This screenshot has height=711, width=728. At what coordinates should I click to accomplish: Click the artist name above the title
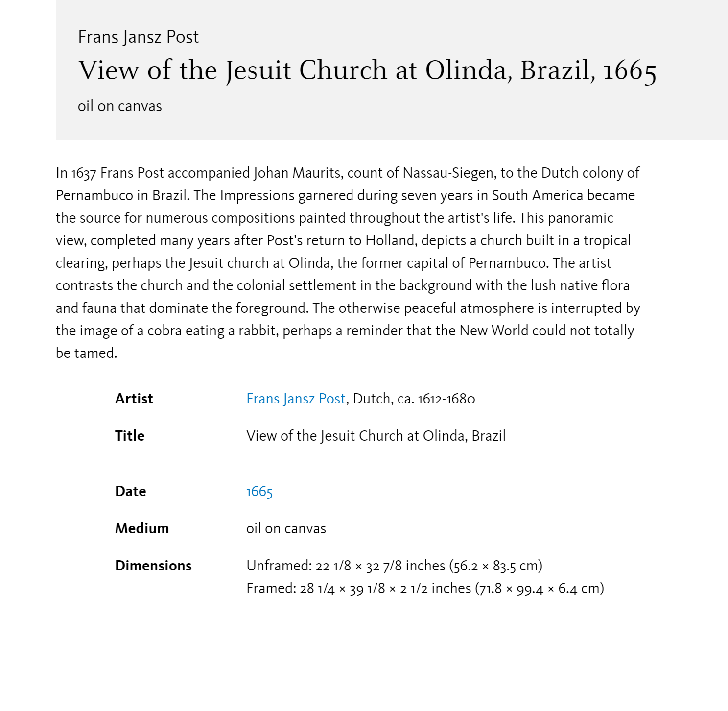139,37
